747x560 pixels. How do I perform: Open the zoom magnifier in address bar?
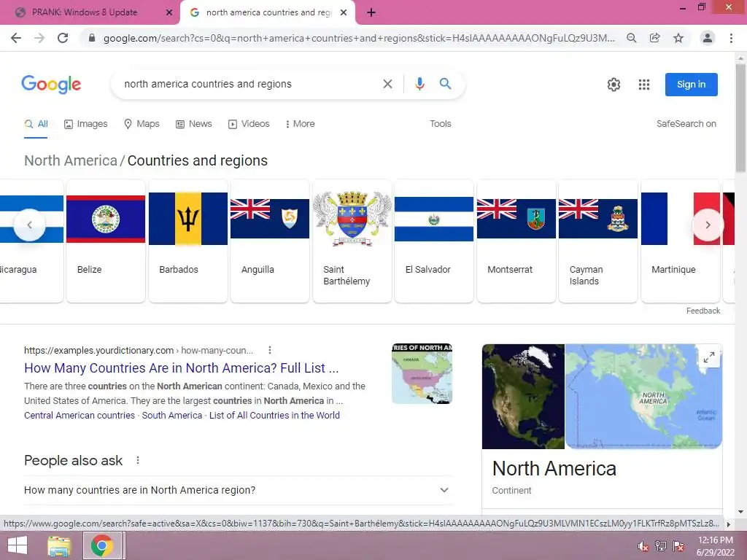[631, 38]
